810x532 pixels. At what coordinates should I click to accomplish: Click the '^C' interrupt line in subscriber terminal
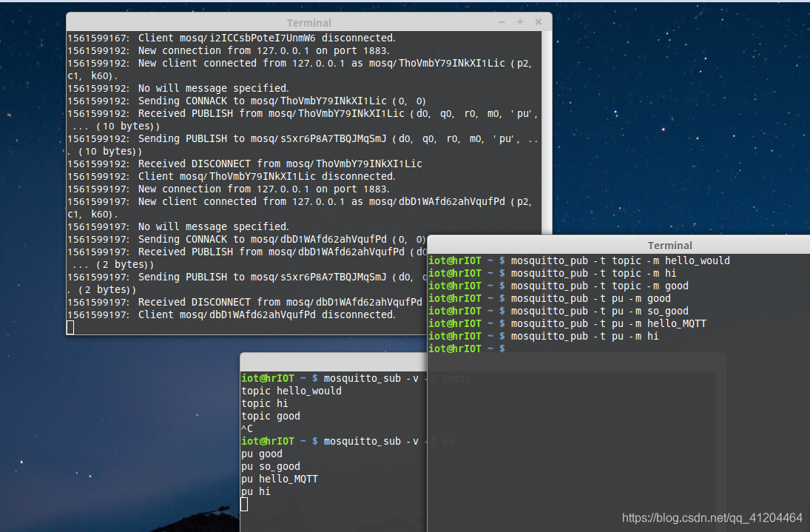[x=247, y=428]
